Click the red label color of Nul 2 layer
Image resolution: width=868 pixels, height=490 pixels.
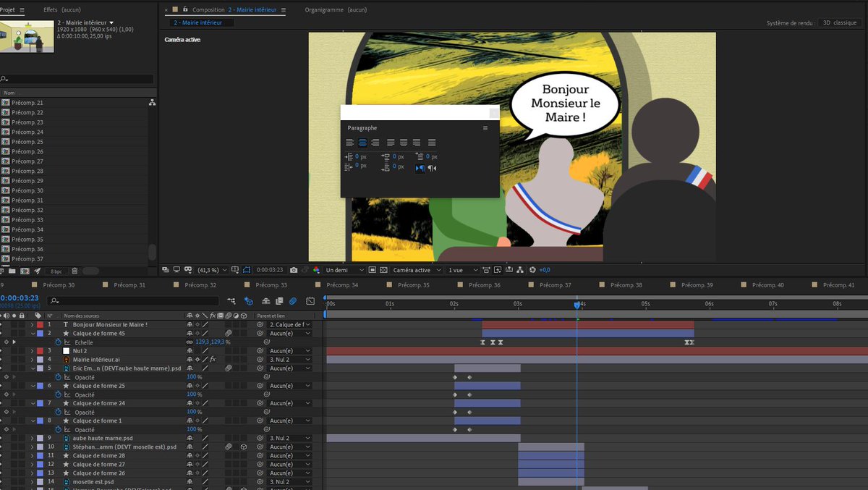41,350
